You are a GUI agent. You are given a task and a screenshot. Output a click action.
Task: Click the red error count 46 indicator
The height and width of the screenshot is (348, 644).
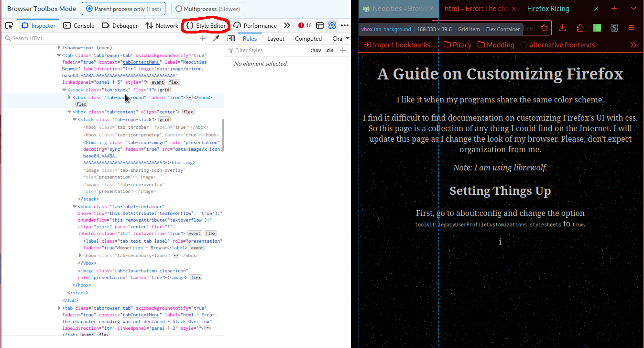(x=305, y=25)
